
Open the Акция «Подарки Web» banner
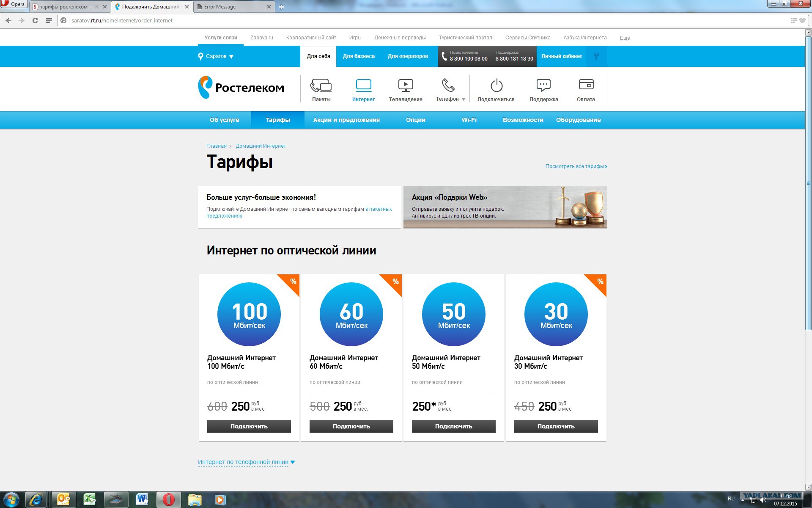505,207
